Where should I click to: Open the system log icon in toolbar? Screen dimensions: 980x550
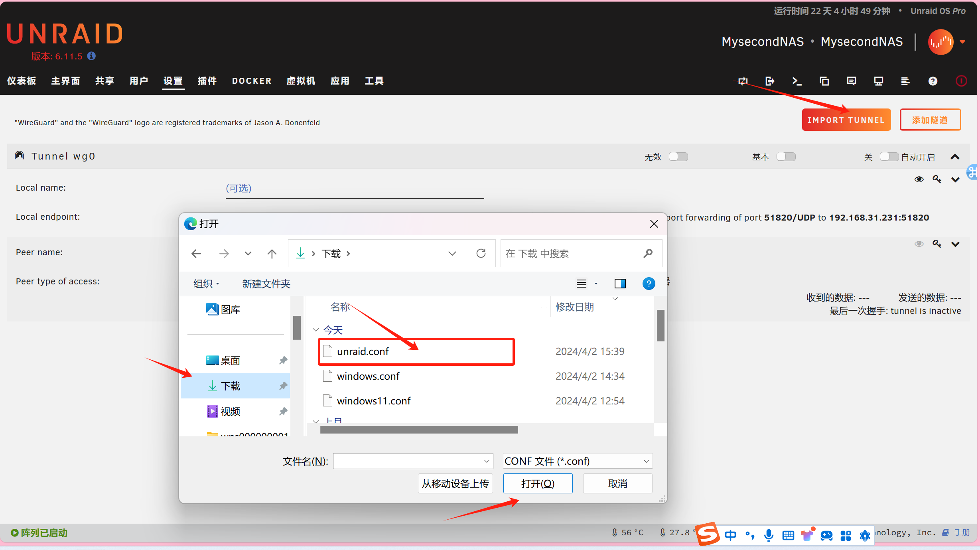[905, 81]
